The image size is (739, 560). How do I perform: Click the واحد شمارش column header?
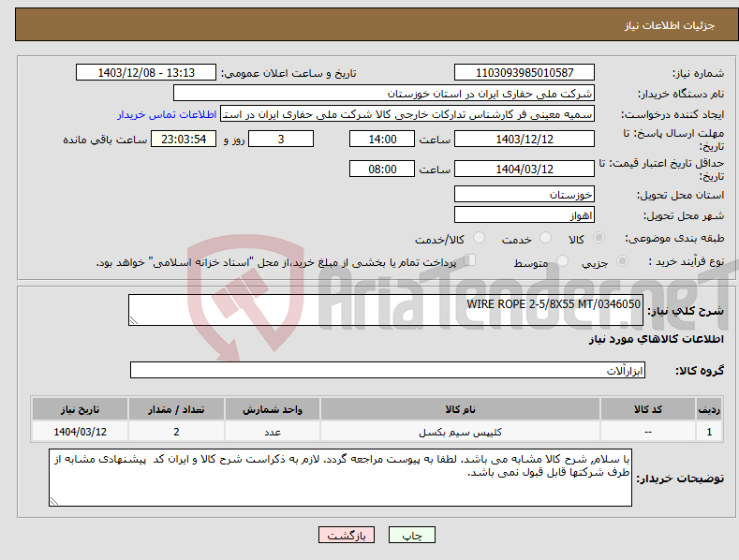(x=273, y=409)
